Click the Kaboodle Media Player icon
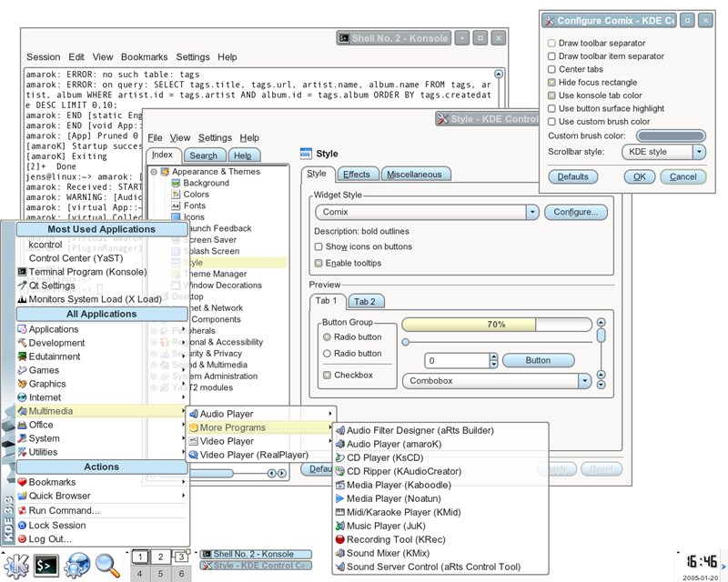The image size is (728, 582). coord(339,485)
